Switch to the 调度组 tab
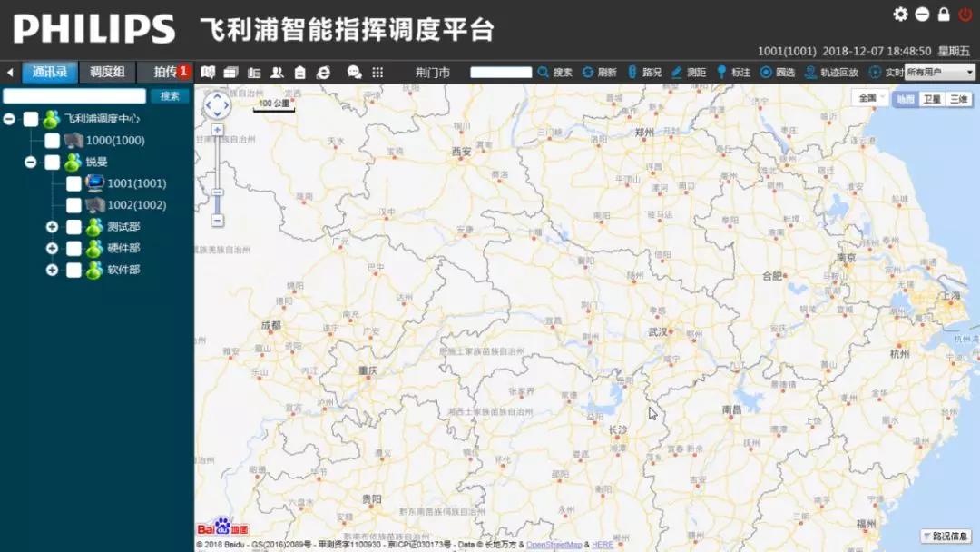This screenshot has height=552, width=980. coord(107,73)
